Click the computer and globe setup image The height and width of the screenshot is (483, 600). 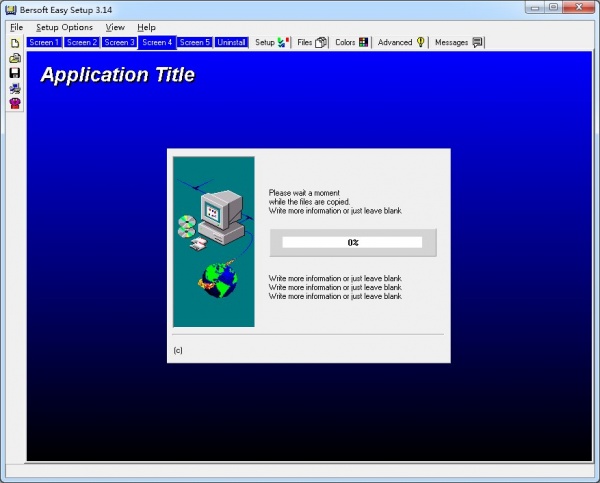pyautogui.click(x=213, y=241)
